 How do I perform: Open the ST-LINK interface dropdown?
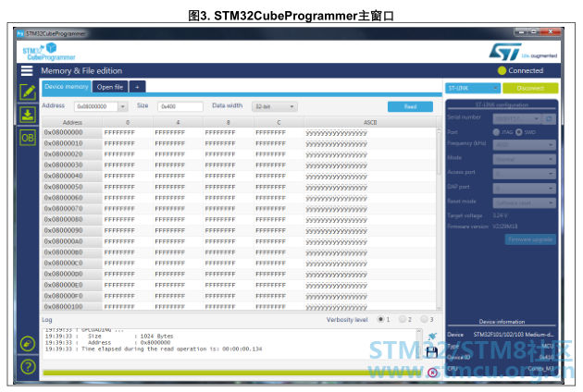tap(473, 88)
